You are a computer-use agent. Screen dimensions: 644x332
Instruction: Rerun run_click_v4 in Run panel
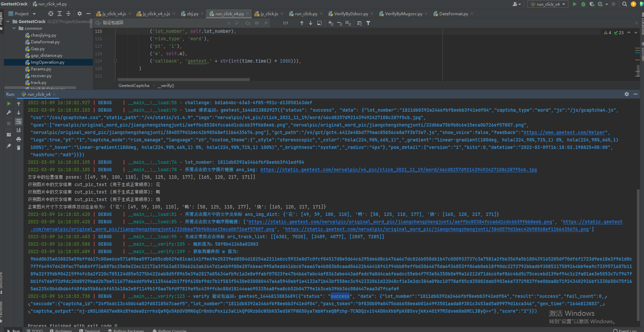pyautogui.click(x=9, y=104)
